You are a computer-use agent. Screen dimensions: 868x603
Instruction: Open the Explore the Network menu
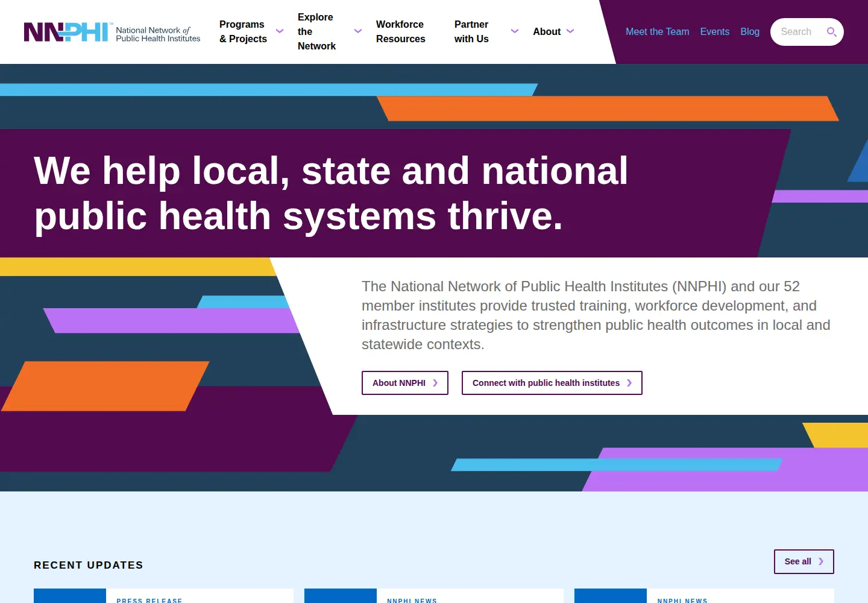tap(316, 31)
